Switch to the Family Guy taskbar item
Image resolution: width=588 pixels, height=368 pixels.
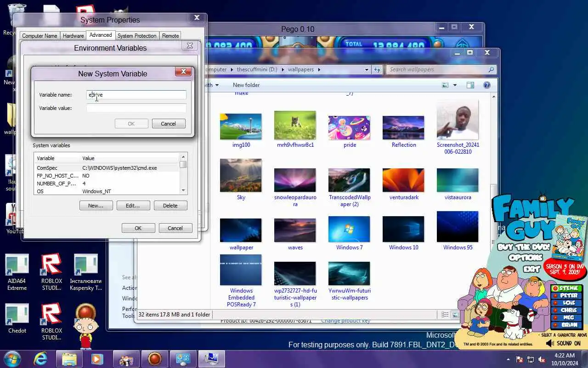coord(126,359)
